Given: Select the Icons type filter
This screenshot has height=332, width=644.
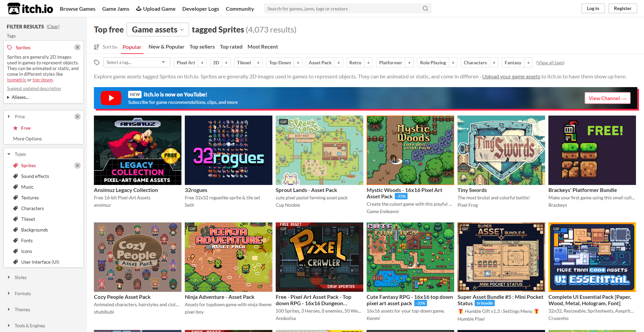Looking at the screenshot, I should tap(26, 251).
